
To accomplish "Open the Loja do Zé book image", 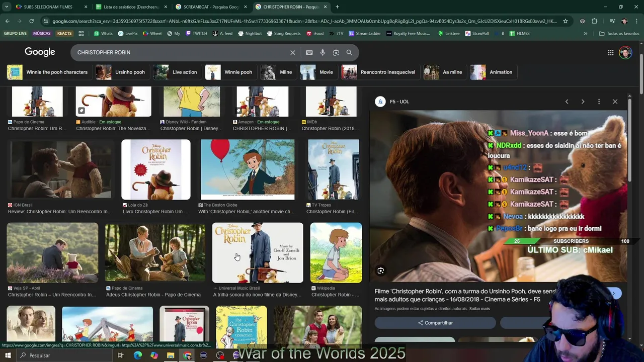I will 156,169.
